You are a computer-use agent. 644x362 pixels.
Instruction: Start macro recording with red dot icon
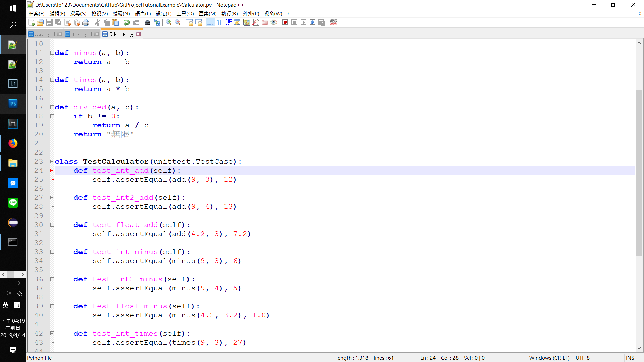285,22
